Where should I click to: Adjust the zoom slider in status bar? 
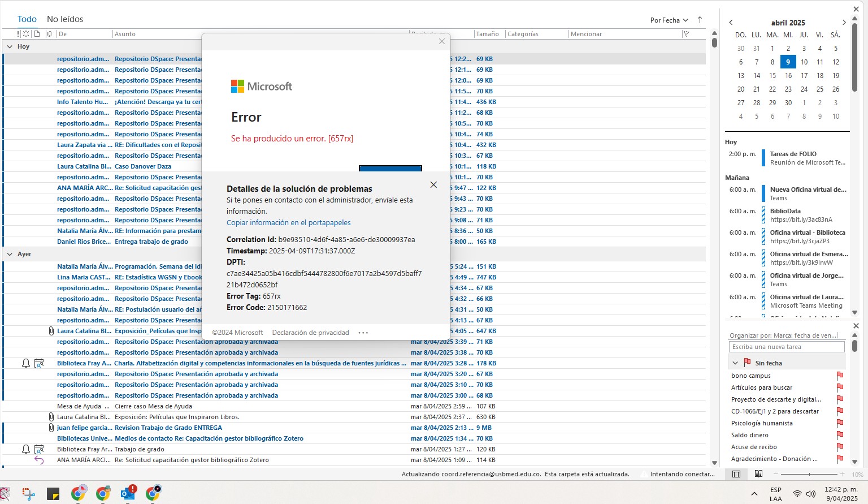pyautogui.click(x=809, y=474)
